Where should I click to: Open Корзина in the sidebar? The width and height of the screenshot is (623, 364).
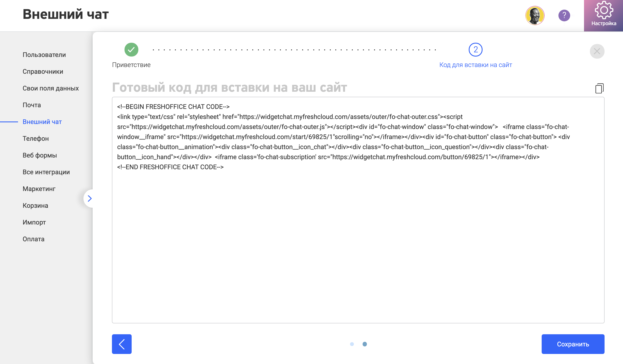pos(35,206)
